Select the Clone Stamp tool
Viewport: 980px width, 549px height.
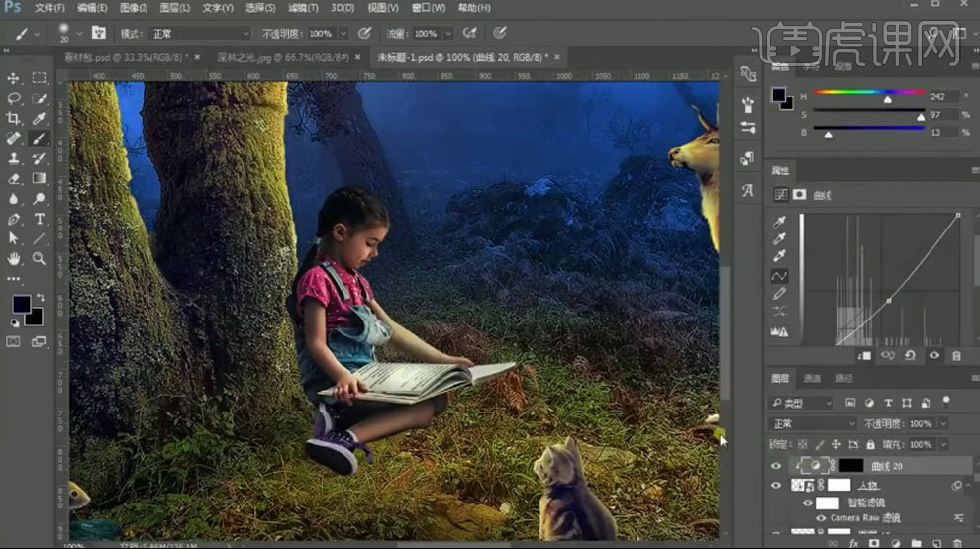coord(13,158)
